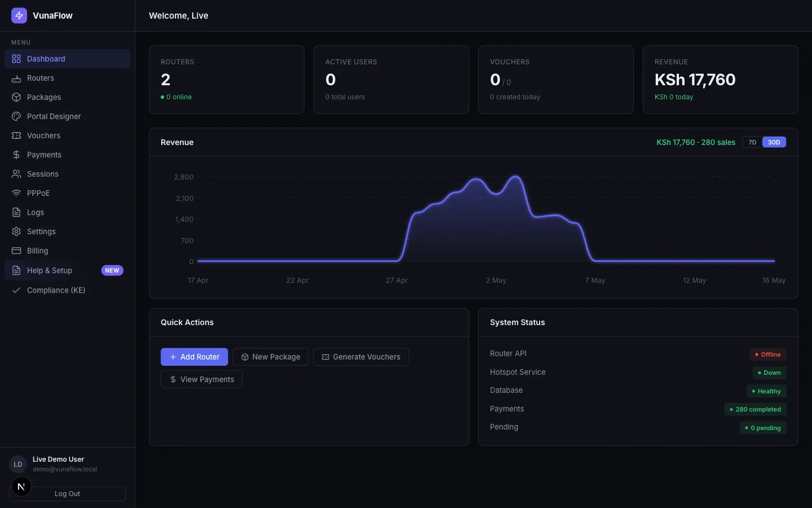
Task: Click the Routers icon in sidebar
Action: click(16, 78)
